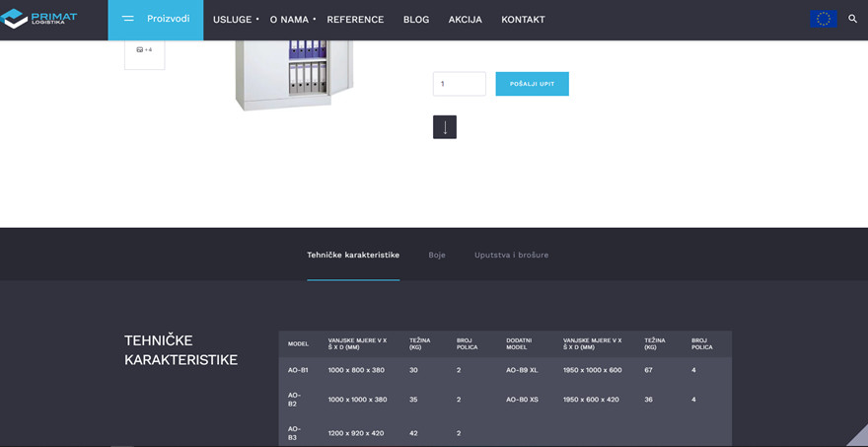
Task: Click the quantity input field
Action: (x=459, y=84)
